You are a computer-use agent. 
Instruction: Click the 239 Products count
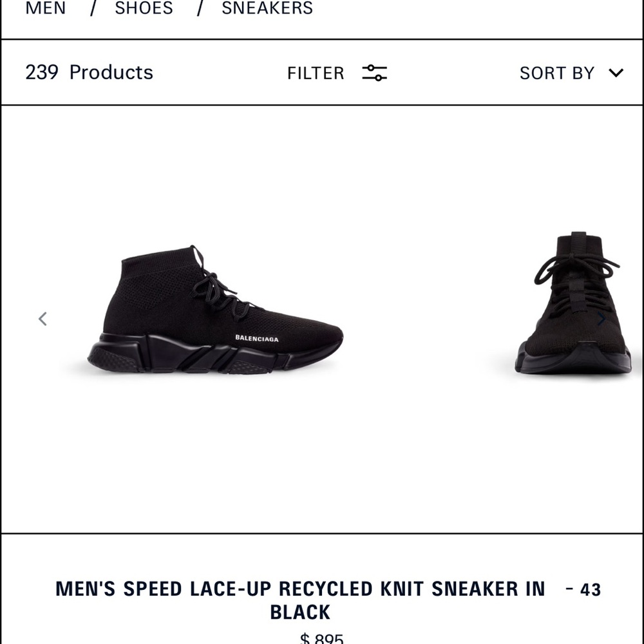tap(89, 72)
